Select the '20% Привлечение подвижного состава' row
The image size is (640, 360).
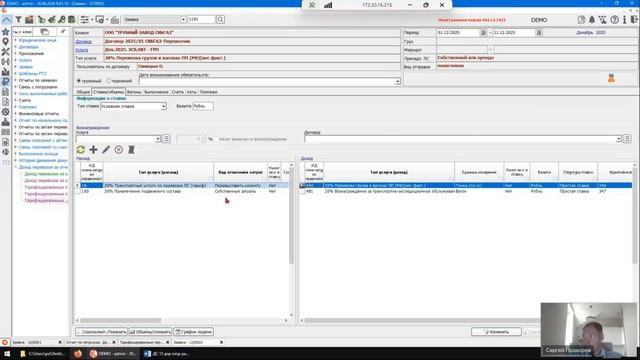[182, 191]
